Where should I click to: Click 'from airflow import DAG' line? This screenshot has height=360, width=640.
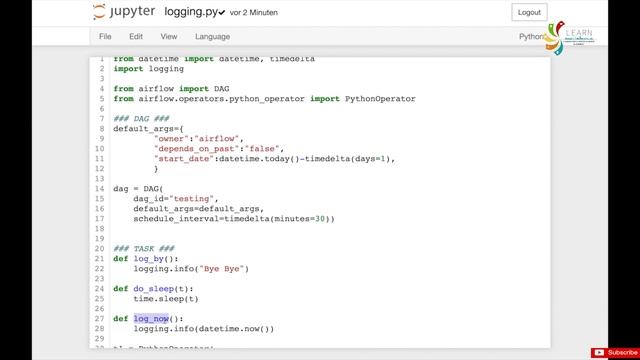point(171,89)
